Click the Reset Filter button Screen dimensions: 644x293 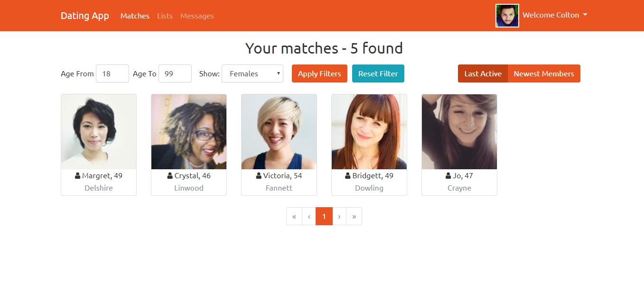pos(378,73)
